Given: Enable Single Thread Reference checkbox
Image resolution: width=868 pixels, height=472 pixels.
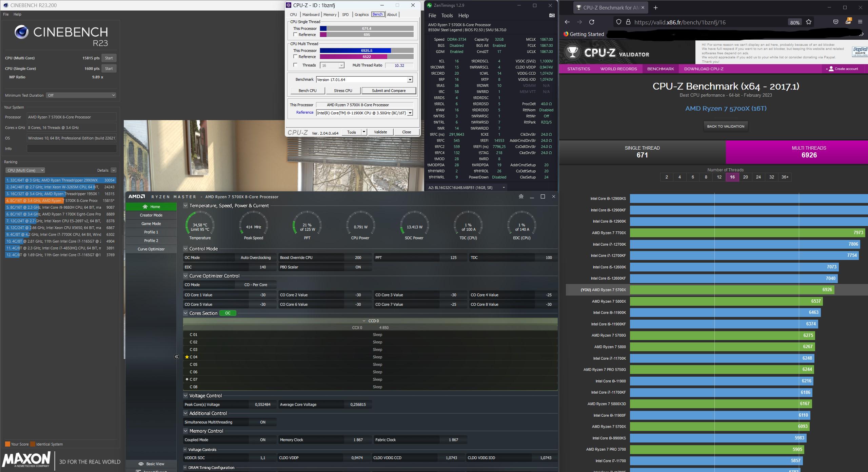Looking at the screenshot, I should point(295,35).
